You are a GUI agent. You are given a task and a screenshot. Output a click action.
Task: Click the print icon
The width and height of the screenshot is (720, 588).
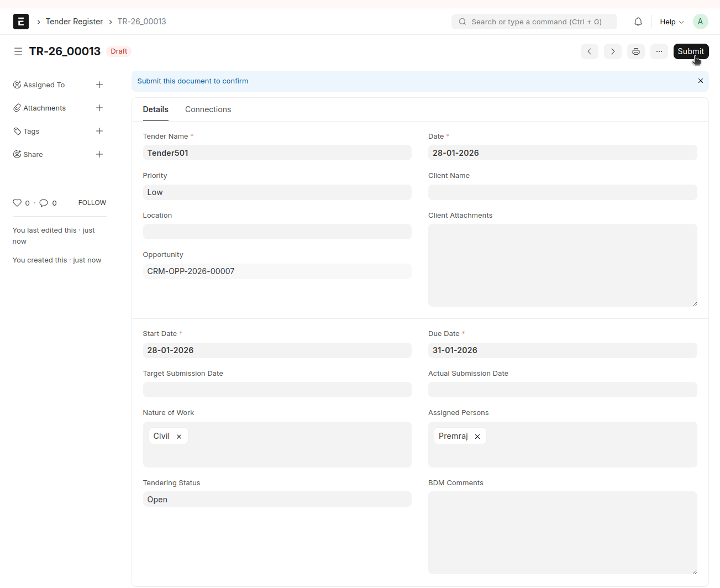tap(635, 51)
